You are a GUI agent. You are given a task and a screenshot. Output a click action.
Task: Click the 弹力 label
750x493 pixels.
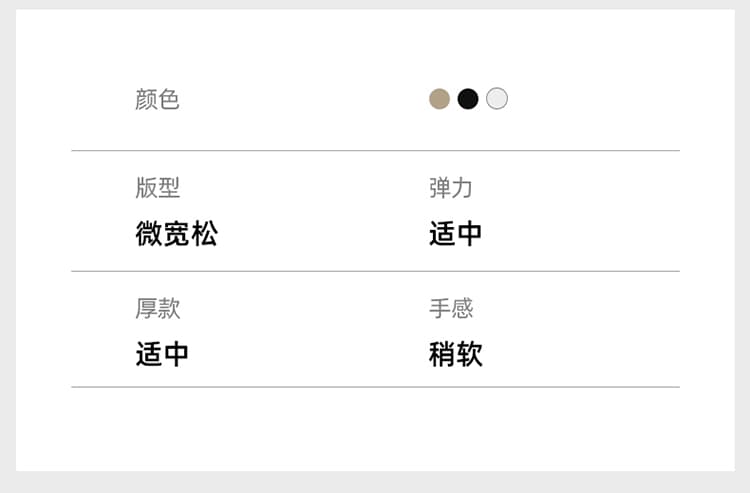pos(451,187)
